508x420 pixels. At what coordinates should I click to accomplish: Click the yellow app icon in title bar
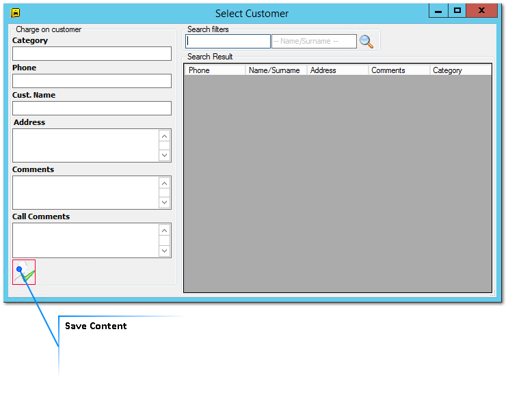pos(16,13)
